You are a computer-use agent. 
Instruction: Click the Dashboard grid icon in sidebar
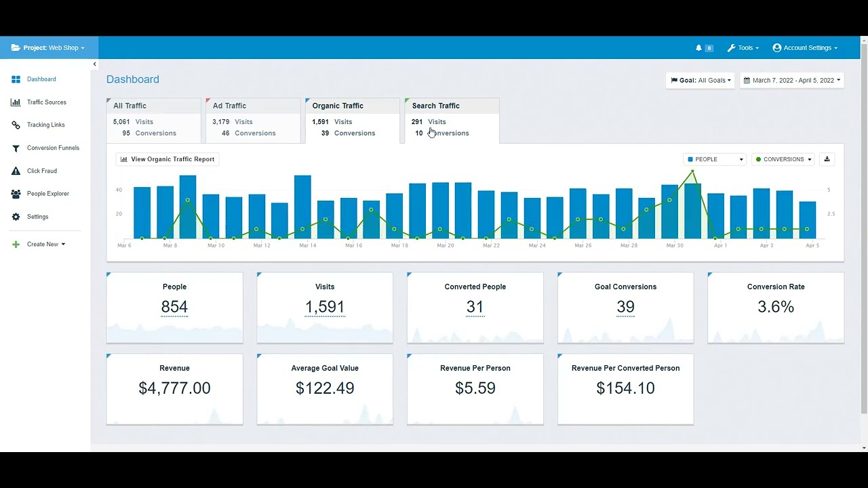tap(16, 79)
